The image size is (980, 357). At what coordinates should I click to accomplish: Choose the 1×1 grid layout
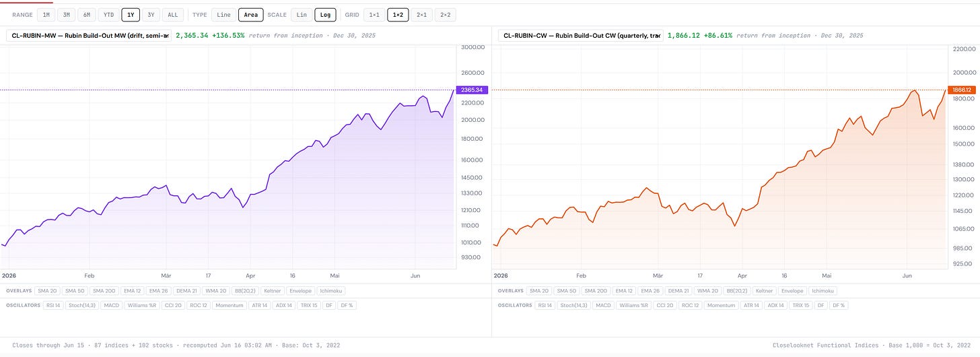coord(374,15)
